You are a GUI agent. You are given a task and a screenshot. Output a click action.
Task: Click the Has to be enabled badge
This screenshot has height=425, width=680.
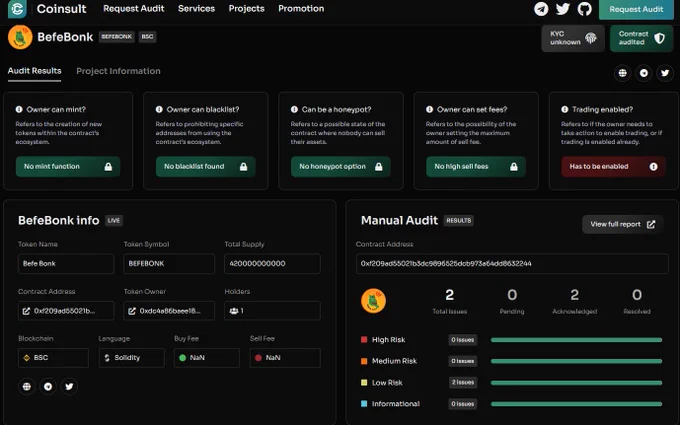(x=613, y=167)
